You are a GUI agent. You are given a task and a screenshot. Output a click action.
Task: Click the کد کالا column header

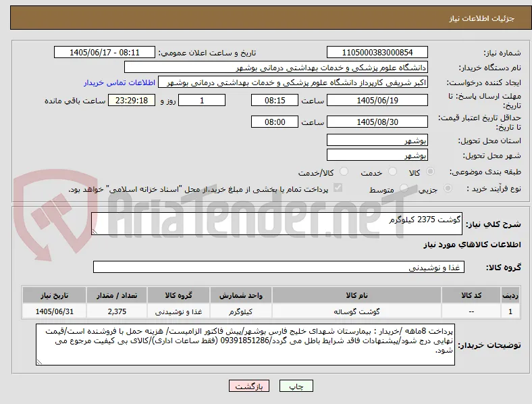click(471, 295)
